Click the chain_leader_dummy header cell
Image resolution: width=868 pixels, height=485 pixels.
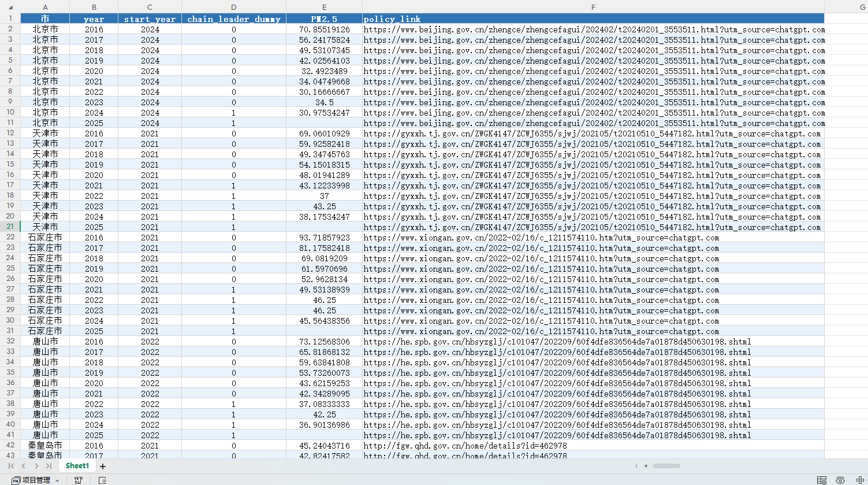[x=234, y=18]
